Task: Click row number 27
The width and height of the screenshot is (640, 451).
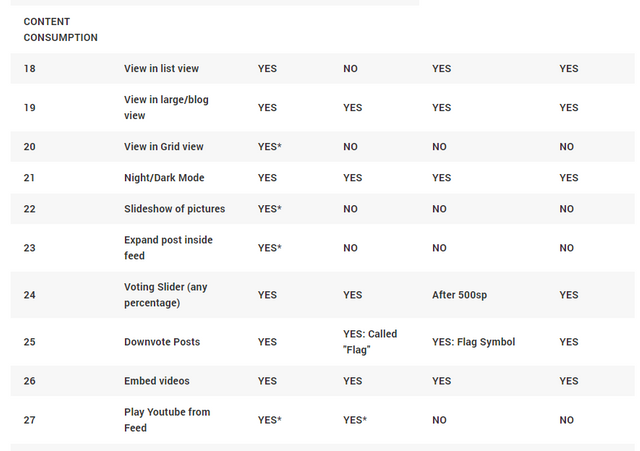Action: (x=30, y=420)
